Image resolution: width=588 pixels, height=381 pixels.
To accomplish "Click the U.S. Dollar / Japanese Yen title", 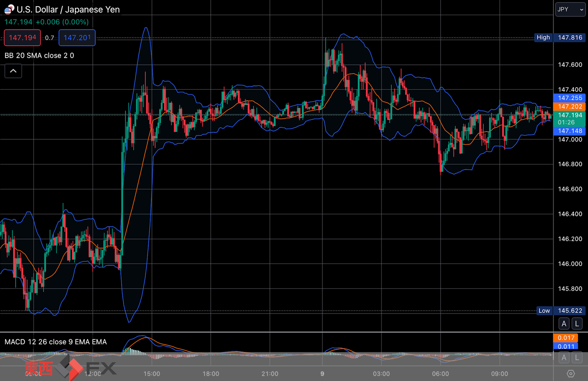I will 68,10.
